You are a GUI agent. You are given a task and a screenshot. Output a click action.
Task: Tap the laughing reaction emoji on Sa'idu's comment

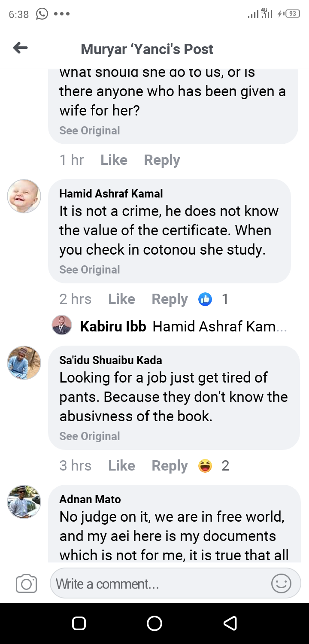click(205, 466)
